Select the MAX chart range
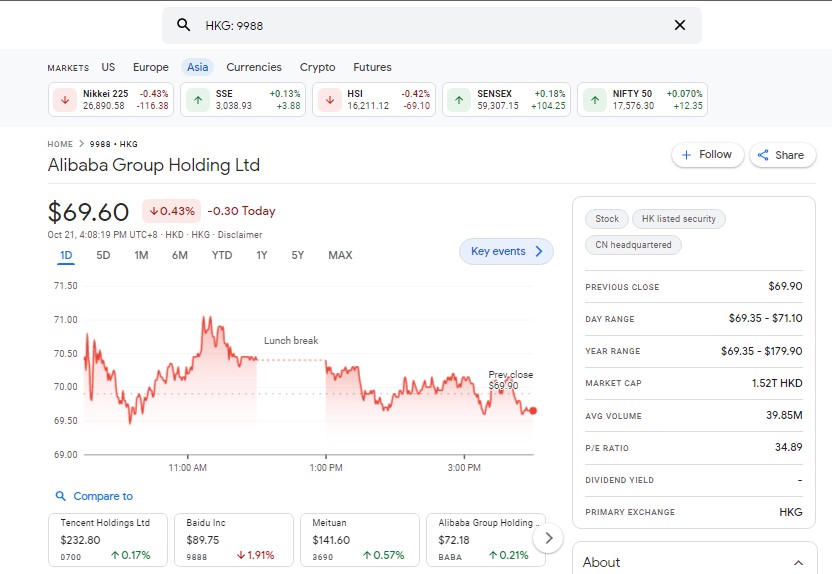This screenshot has height=574, width=832. pos(340,255)
